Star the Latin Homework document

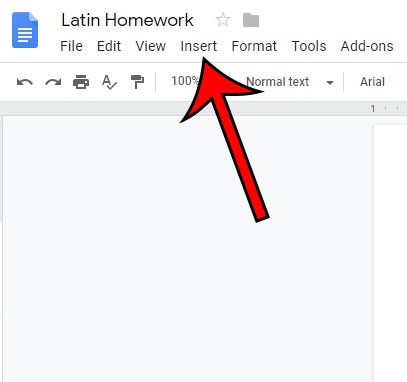223,20
